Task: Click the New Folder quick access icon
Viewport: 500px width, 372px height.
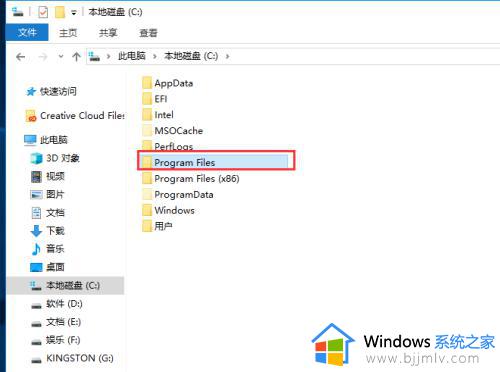Action: 60,12
